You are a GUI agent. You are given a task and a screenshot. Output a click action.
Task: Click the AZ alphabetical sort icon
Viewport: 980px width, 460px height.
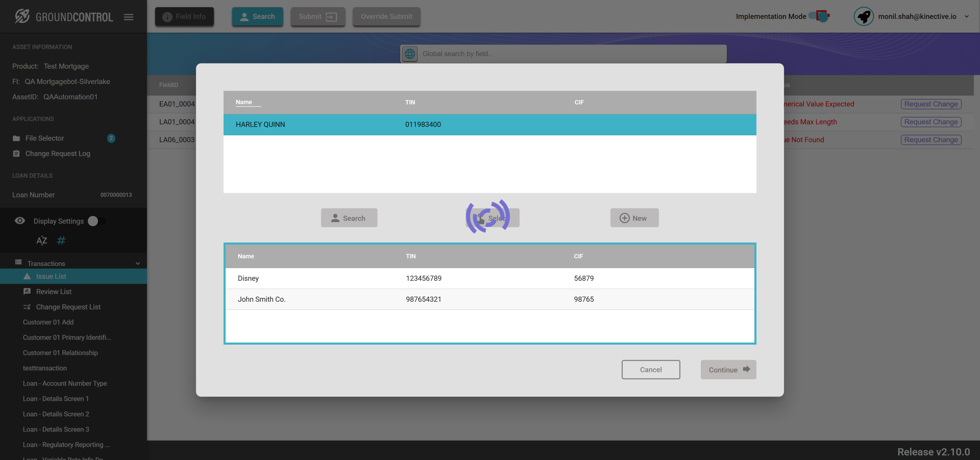[42, 240]
